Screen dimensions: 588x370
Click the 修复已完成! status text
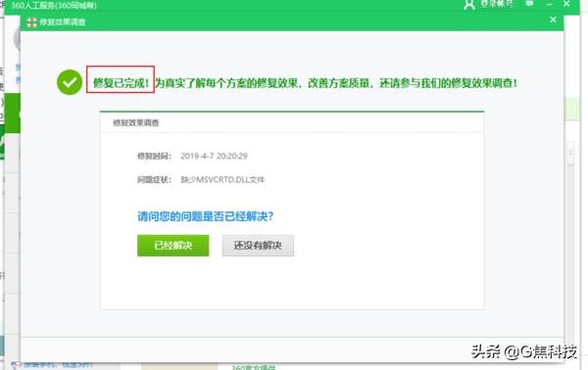tap(121, 83)
